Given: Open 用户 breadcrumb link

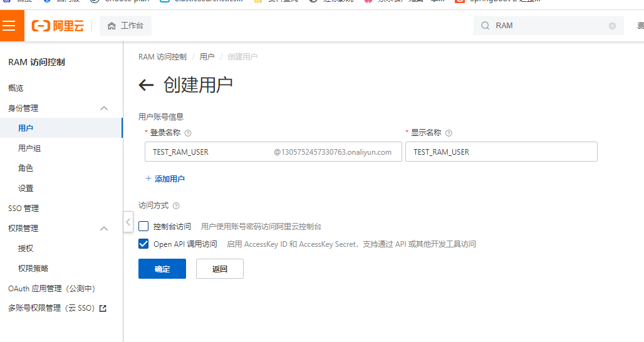Looking at the screenshot, I should click(207, 56).
